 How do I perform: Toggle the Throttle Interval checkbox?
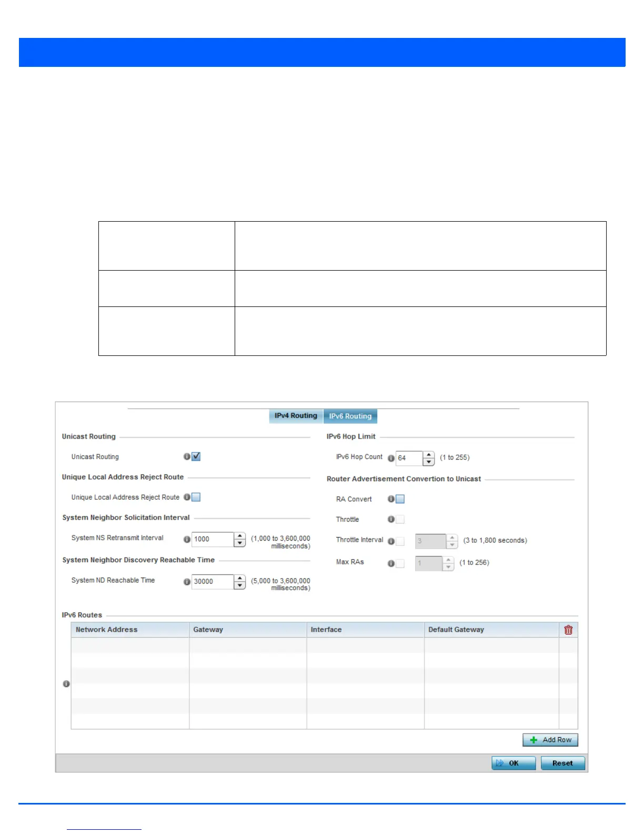[x=400, y=541]
